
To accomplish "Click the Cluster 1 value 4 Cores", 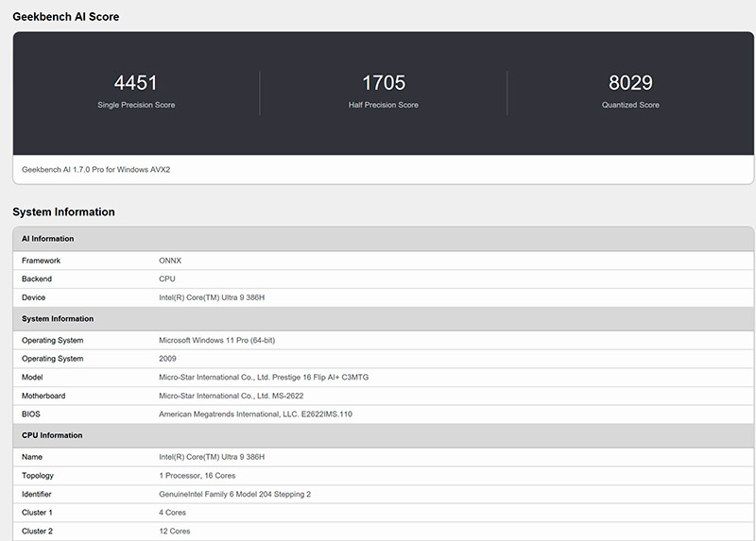I will coord(173,513).
